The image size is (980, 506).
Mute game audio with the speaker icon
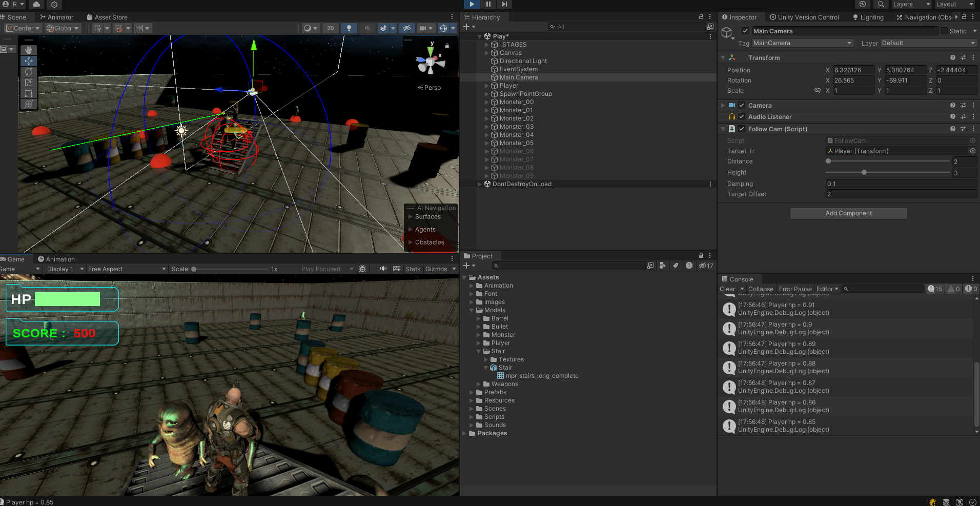pyautogui.click(x=383, y=269)
